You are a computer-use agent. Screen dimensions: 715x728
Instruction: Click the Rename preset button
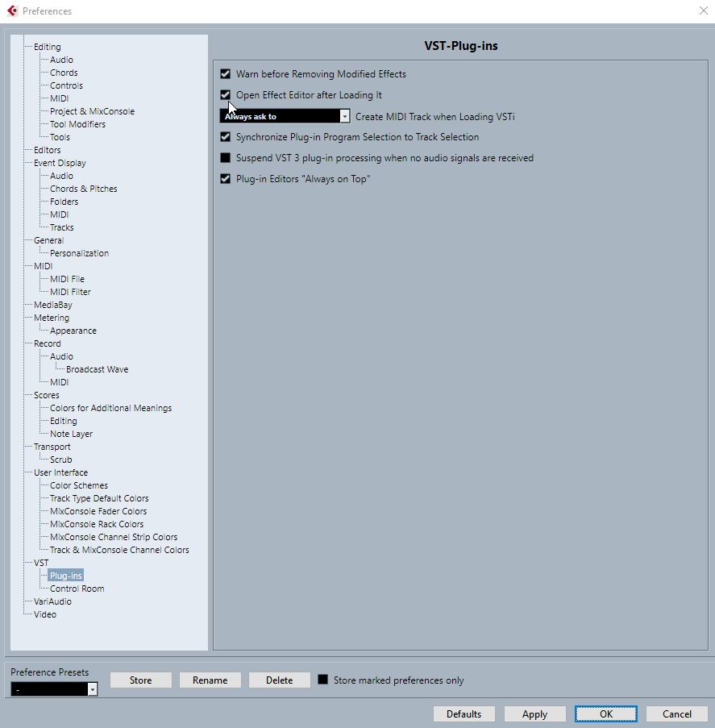[x=210, y=680]
